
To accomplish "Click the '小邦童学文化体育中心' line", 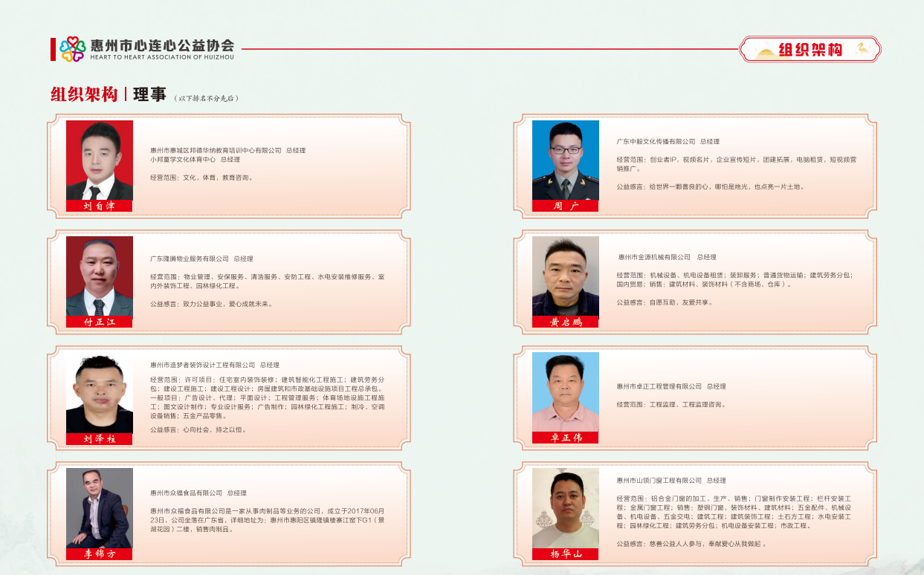I will pyautogui.click(x=195, y=159).
